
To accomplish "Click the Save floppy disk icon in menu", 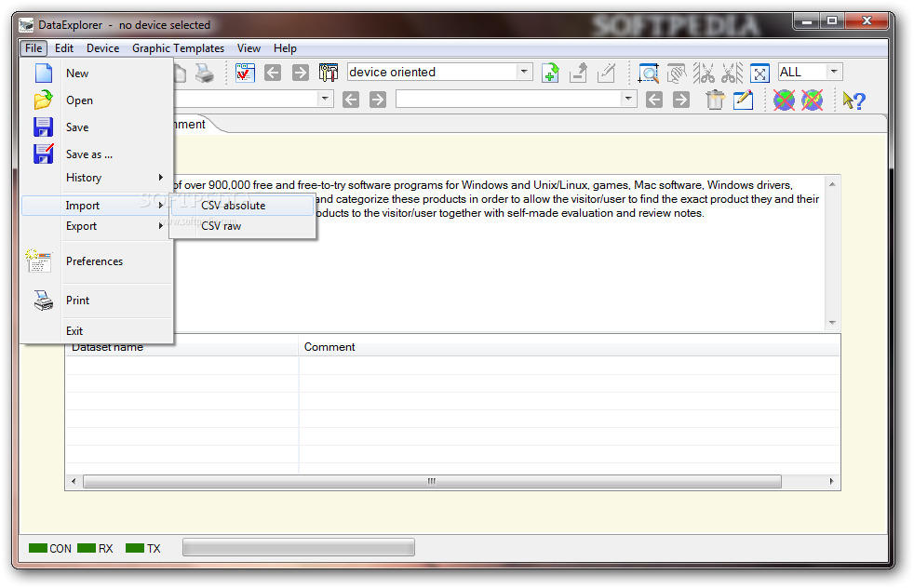I will [43, 127].
